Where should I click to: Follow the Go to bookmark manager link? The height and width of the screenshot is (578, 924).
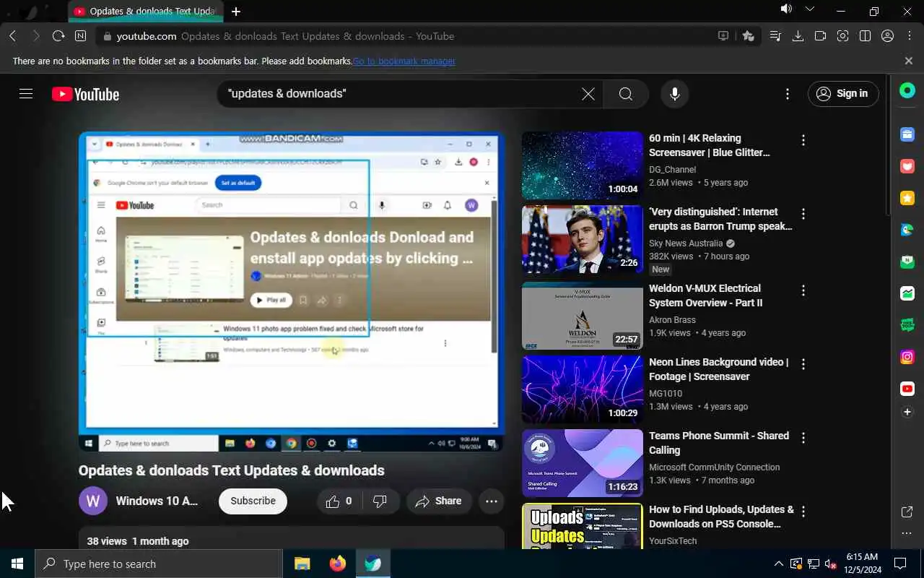404,61
